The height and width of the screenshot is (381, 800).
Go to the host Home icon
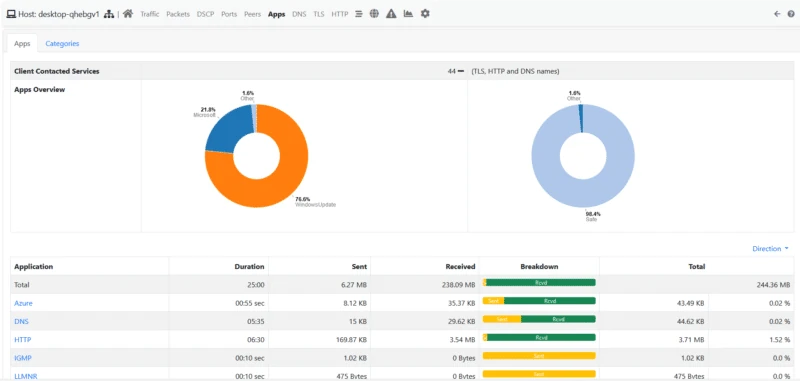coord(128,14)
